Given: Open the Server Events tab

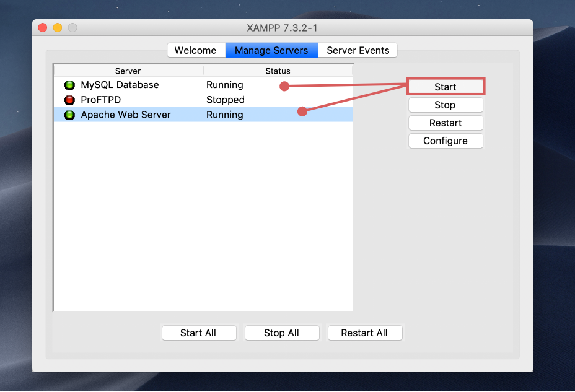Looking at the screenshot, I should (x=358, y=50).
